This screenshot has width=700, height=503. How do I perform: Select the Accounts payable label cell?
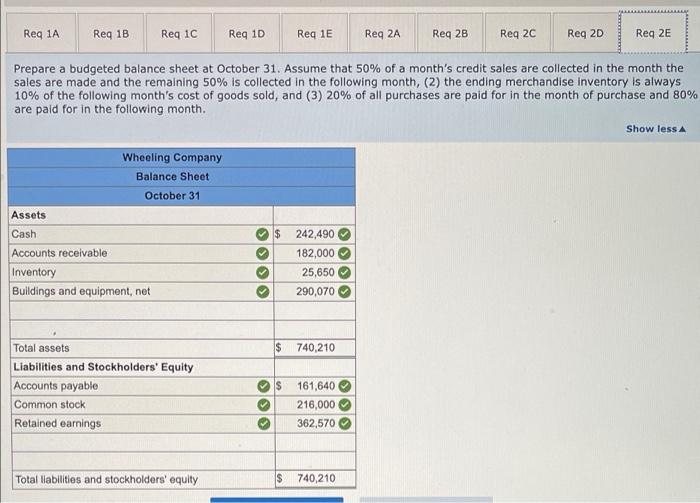[143, 386]
